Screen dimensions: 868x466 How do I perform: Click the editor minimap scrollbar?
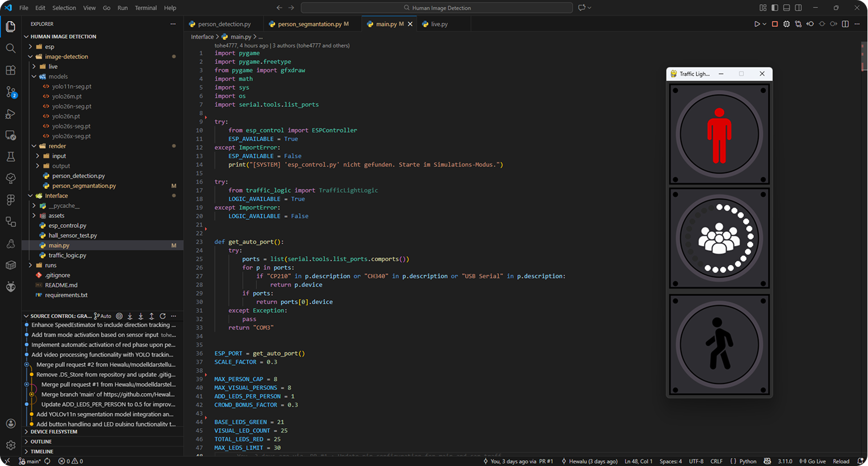tap(863, 57)
